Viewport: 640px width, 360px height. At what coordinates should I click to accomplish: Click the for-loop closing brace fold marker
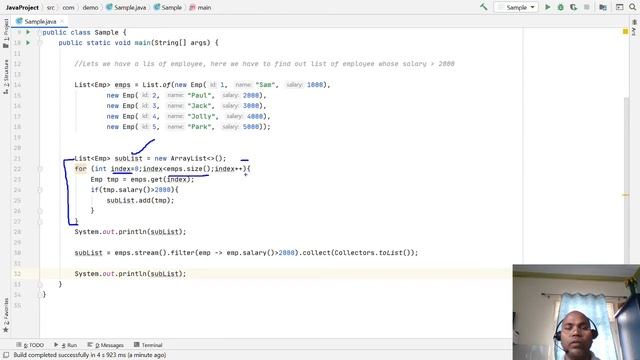coord(40,221)
